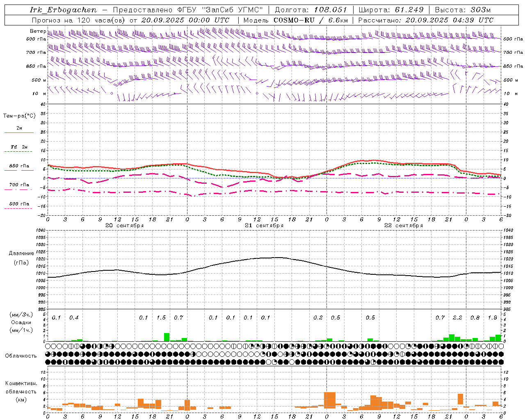This screenshot has width=525, height=420.
Task: Click the '(мм/1ч.)' precipitation unit label
Action: click(x=21, y=330)
